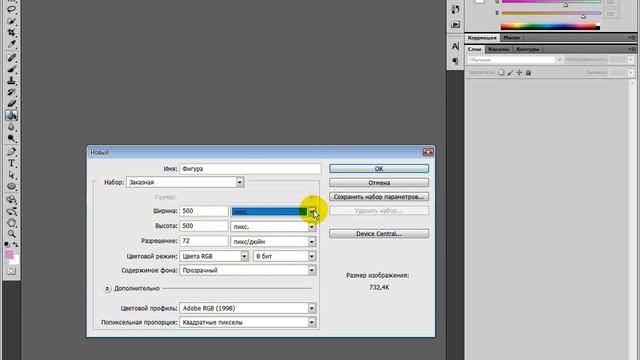The image size is (640, 360).
Task: Open the Цвета RGB color mode dropdown
Action: pos(244,256)
